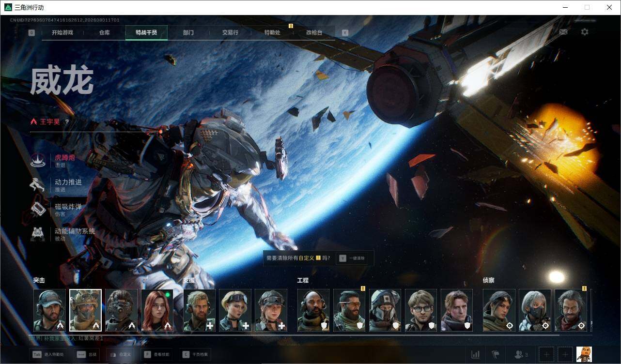
Task: Select the 动能辅助系统 passive skill icon
Action: (38, 234)
